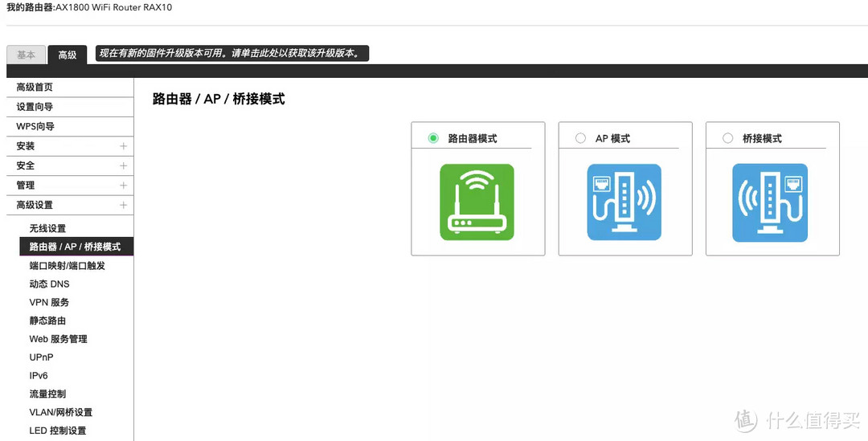
Task: Open the VPN 服务 page
Action: (49, 302)
